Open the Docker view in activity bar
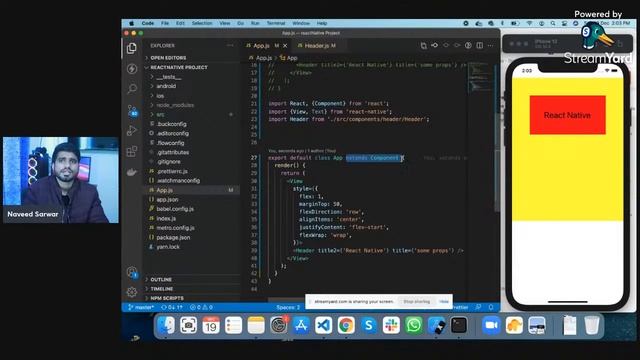The width and height of the screenshot is (640, 360). point(131,172)
